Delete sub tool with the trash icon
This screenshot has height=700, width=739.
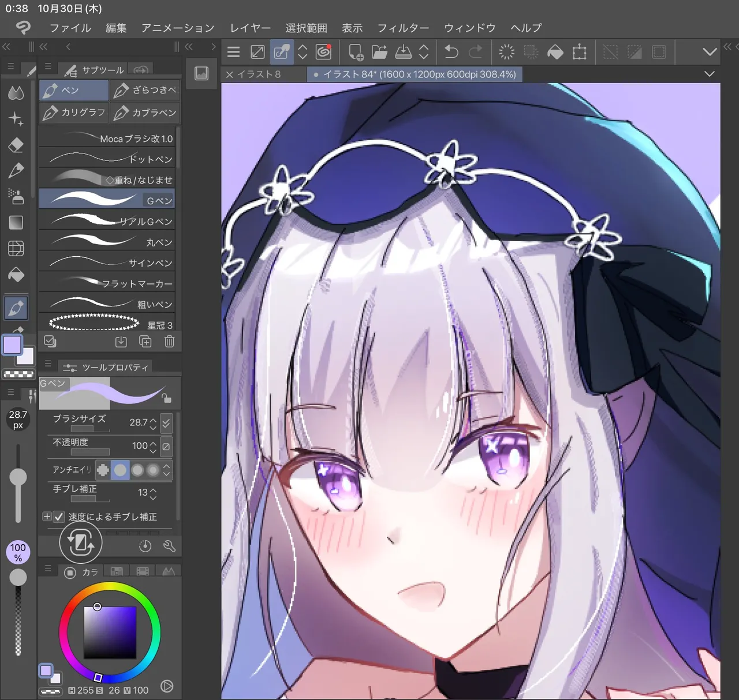[169, 342]
